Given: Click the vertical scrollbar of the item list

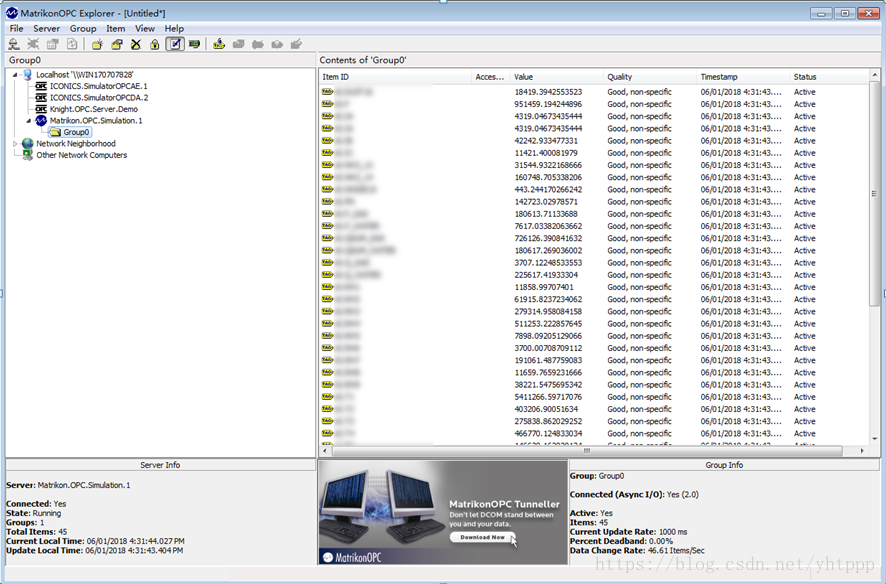Looking at the screenshot, I should (x=875, y=194).
